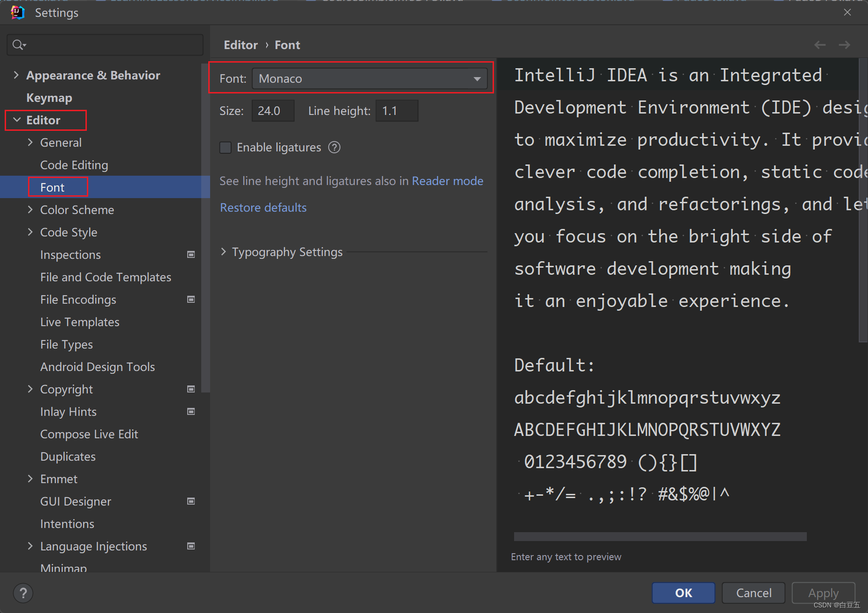Click the project-level marker icon beside Inspections
The height and width of the screenshot is (613, 868).
[191, 255]
